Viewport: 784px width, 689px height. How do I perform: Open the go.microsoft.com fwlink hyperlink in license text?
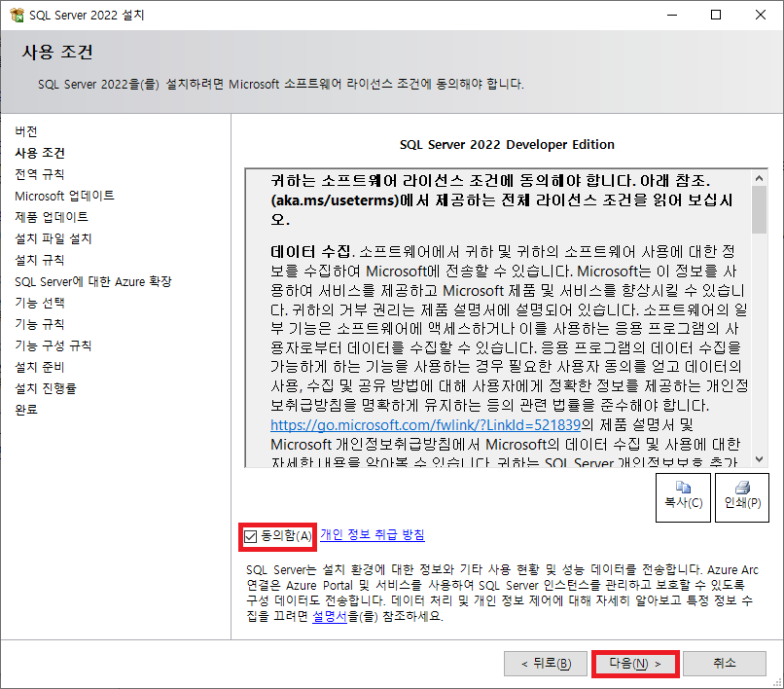click(x=425, y=425)
